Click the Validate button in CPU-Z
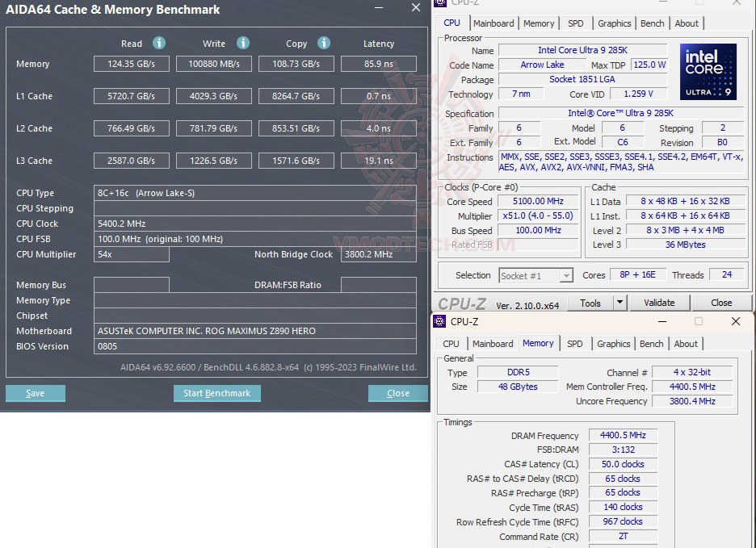Screen dimensions: 756x548 tap(659, 303)
